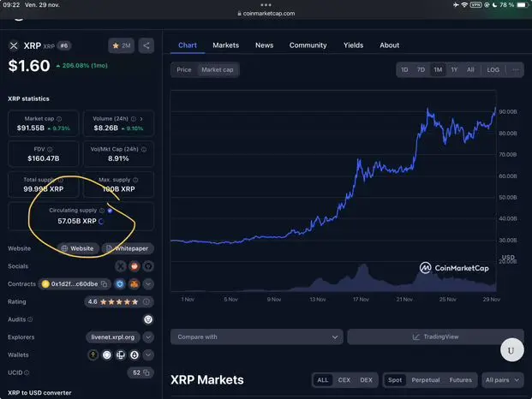Add contract to MetaMask fox icon

134,283
